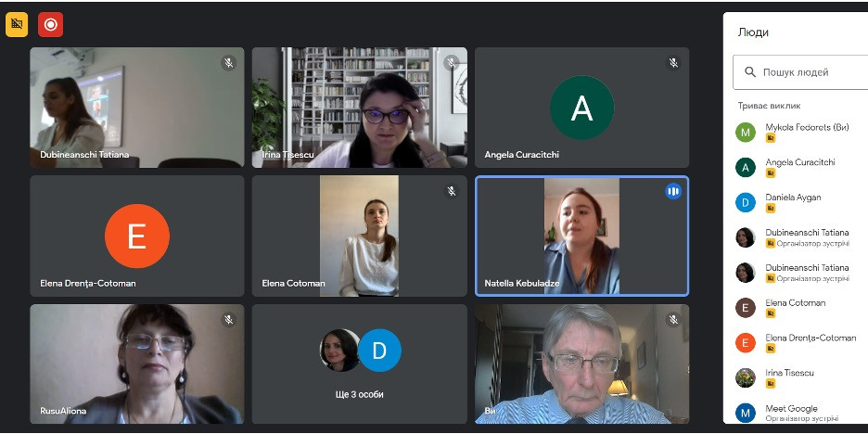Click muted mic icon on Dubineanschi Tatiana tile
The height and width of the screenshot is (434, 868).
click(x=229, y=62)
